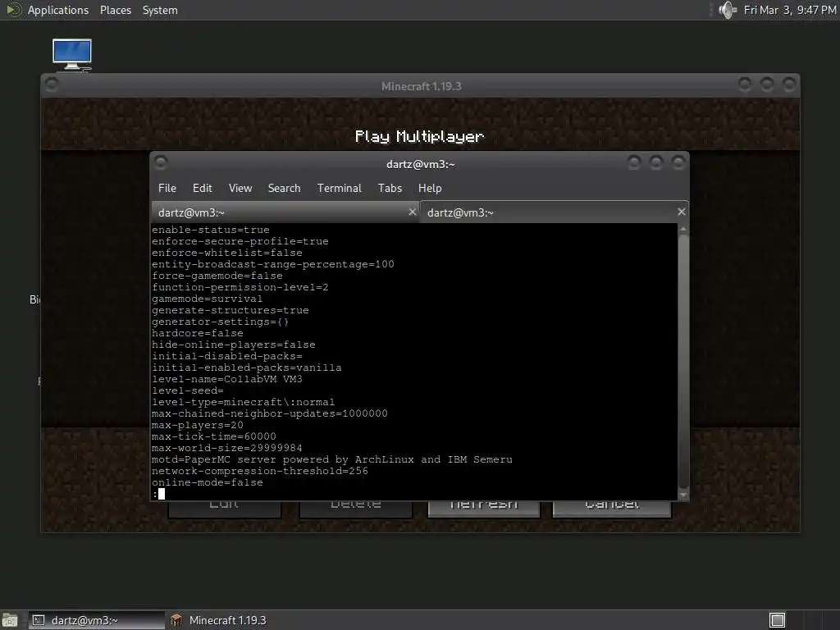Close the terminal window
Screen dimensions: 840x630
[678, 162]
